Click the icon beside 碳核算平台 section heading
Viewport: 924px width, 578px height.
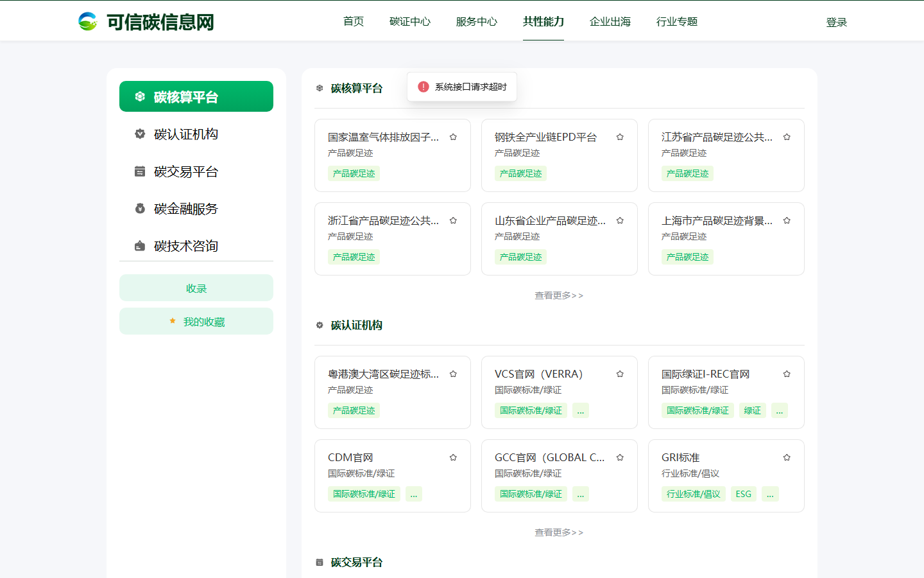[x=320, y=88]
